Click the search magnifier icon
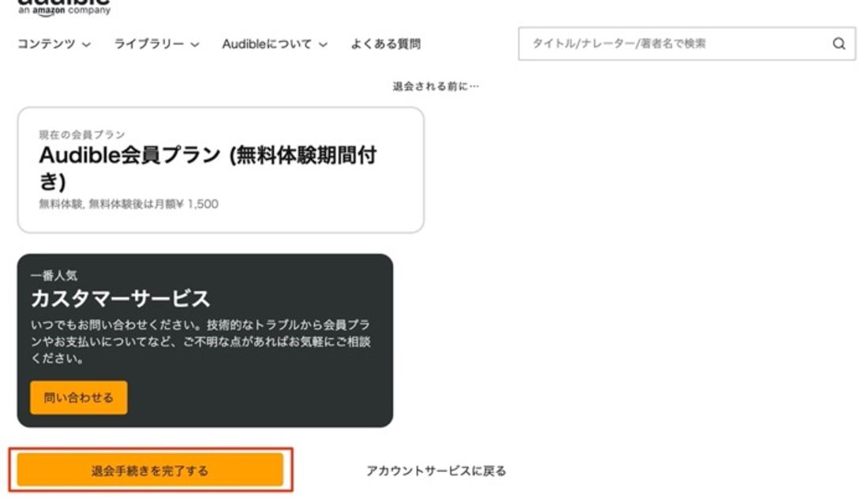This screenshot has width=868, height=499. point(839,43)
